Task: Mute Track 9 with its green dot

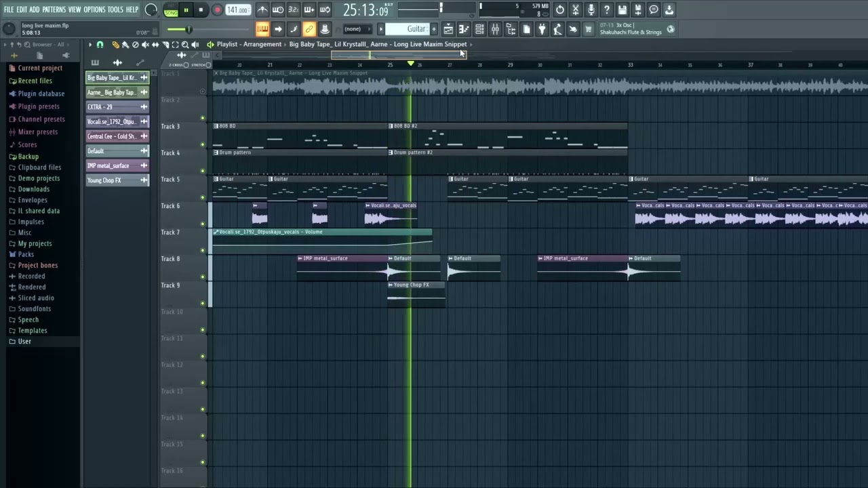Action: pyautogui.click(x=202, y=303)
